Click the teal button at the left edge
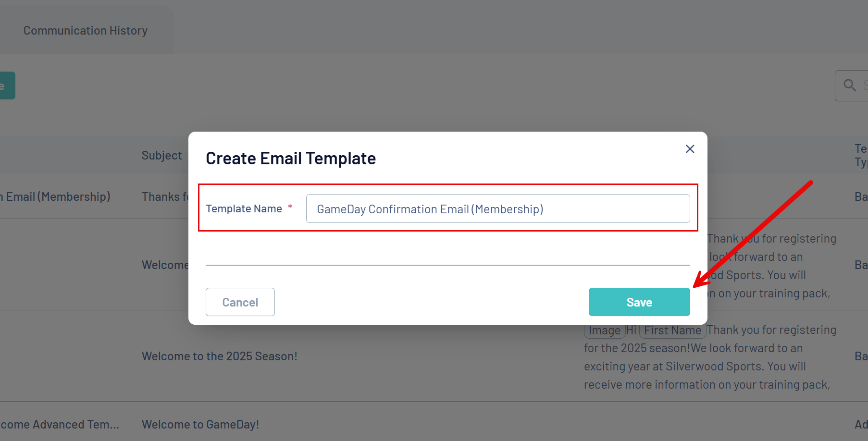868x441 pixels. click(7, 86)
